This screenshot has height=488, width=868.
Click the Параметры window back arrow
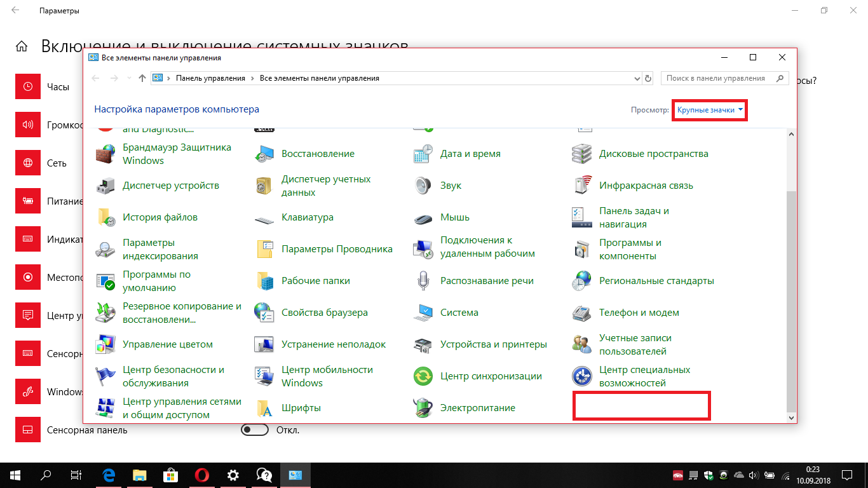15,11
